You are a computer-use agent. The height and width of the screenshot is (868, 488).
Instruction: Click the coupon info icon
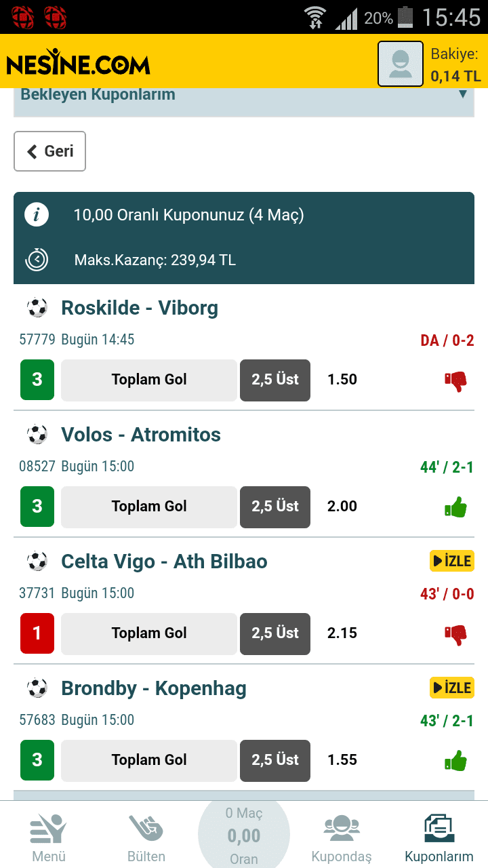pos(37,215)
